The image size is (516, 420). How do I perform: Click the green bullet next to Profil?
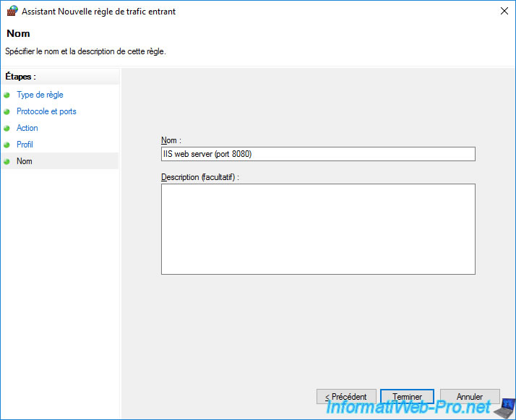tap(7, 145)
